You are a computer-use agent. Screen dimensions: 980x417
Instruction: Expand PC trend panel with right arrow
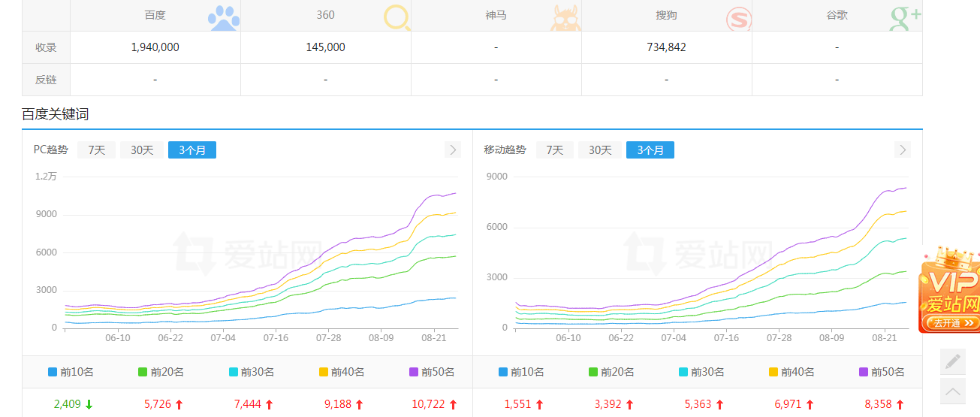click(452, 150)
